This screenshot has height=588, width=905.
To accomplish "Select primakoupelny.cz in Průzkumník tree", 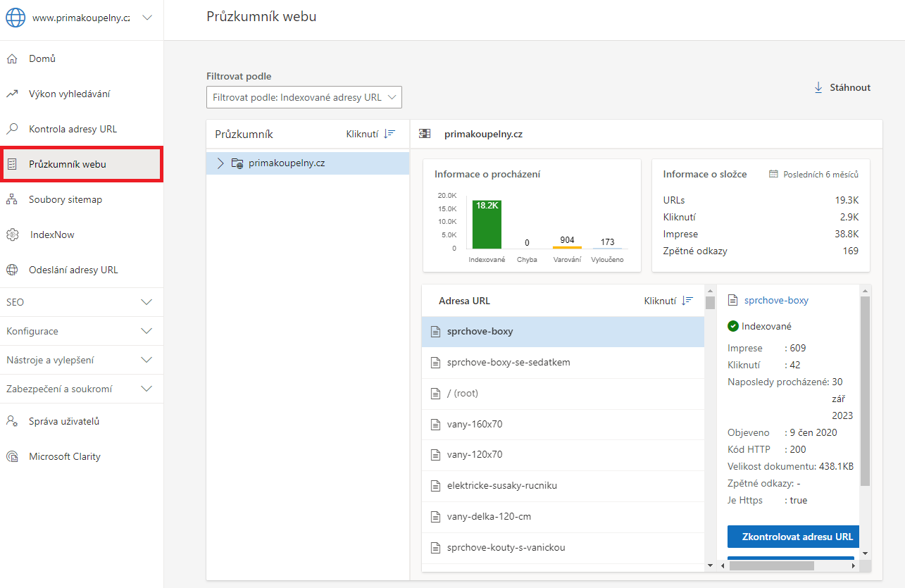I will 308,163.
